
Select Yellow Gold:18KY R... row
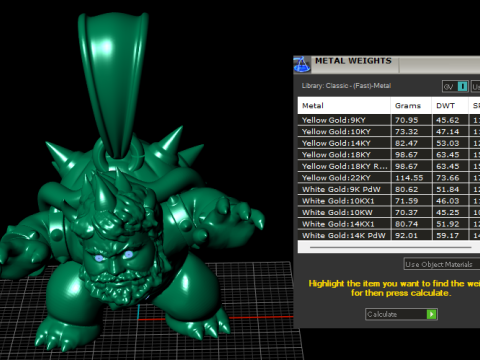click(x=389, y=166)
